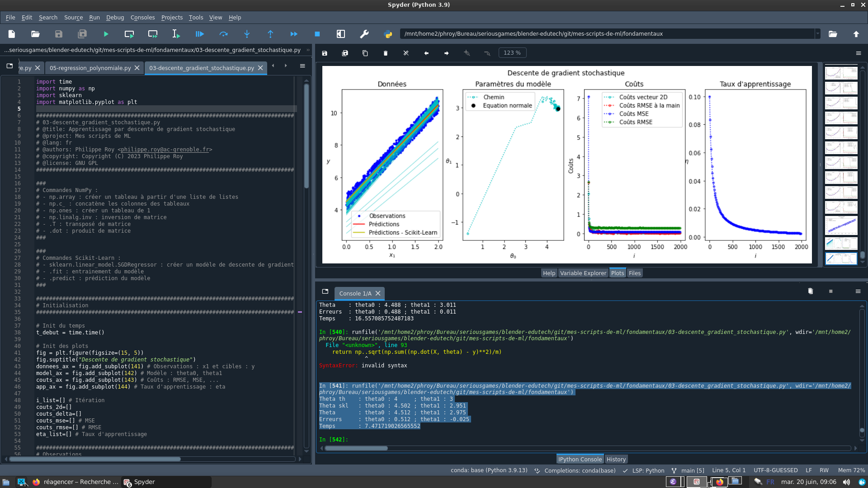This screenshot has height=488, width=868.
Task: Select the IPython Console tab
Action: tap(580, 459)
